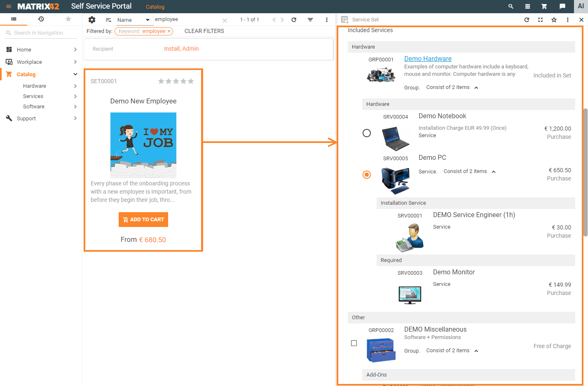This screenshot has height=386, width=588.
Task: Open the Name sort dropdown
Action: click(133, 20)
